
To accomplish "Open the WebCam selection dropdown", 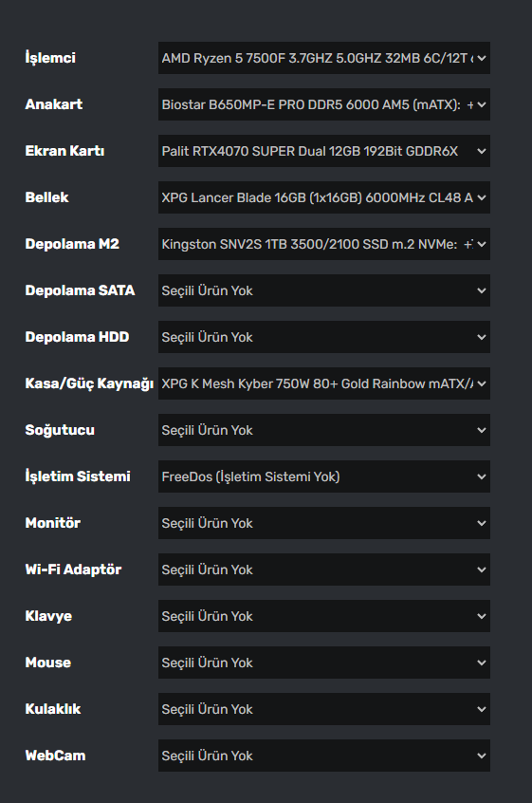I will [323, 756].
